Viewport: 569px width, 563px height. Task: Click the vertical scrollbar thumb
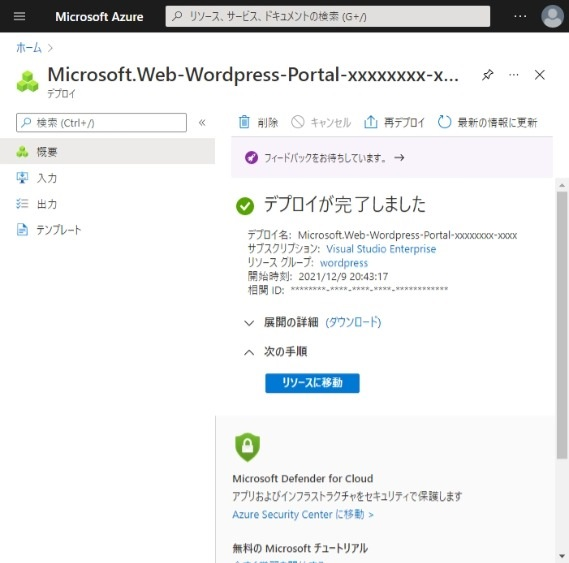[562, 325]
